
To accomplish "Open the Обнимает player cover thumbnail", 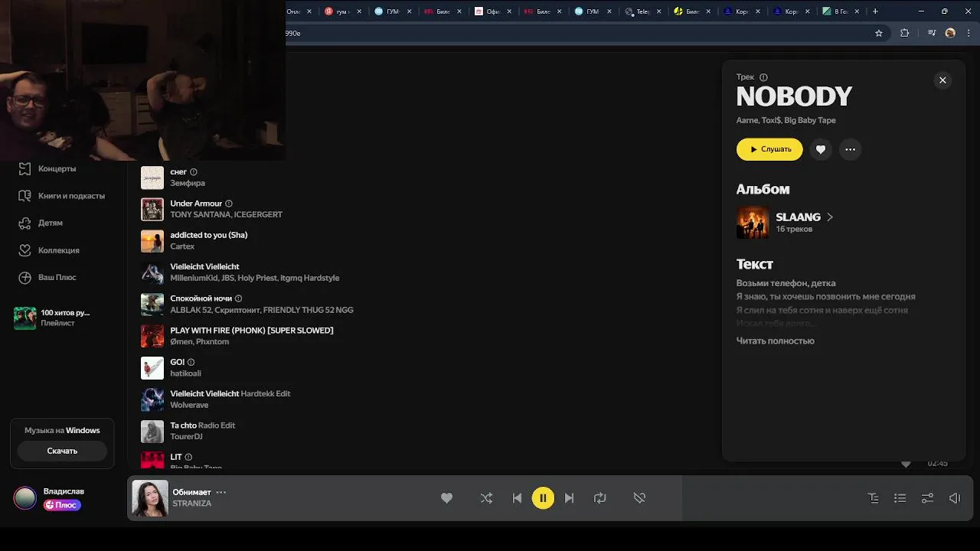I will pos(150,498).
